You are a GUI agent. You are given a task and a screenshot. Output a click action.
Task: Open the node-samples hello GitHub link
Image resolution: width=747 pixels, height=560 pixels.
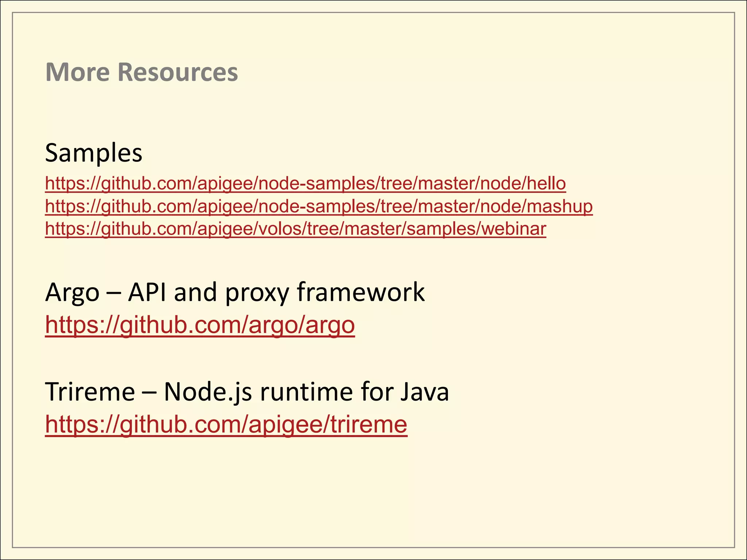305,183
